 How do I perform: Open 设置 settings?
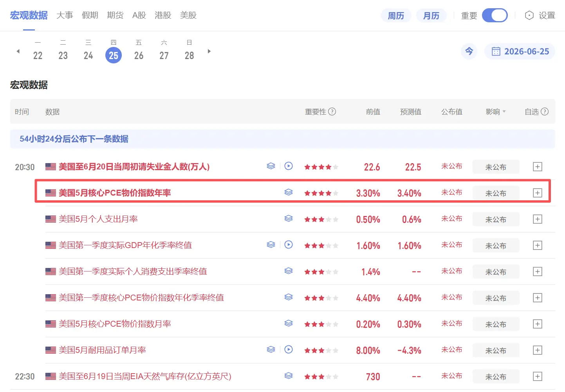(x=540, y=15)
